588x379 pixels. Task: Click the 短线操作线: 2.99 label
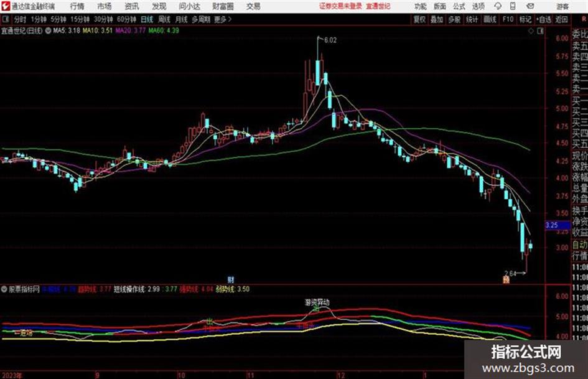[x=136, y=289]
